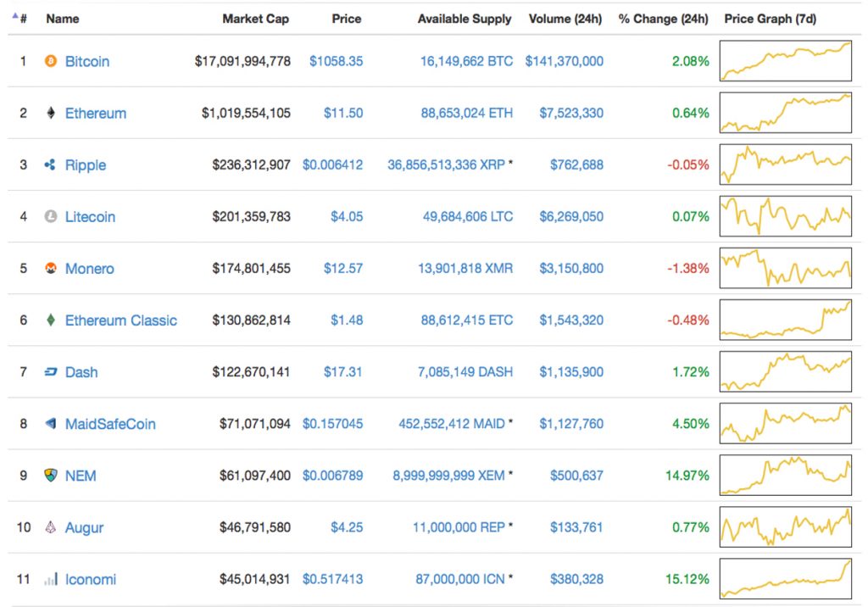
Task: Open the Litecoin link
Action: tap(90, 217)
